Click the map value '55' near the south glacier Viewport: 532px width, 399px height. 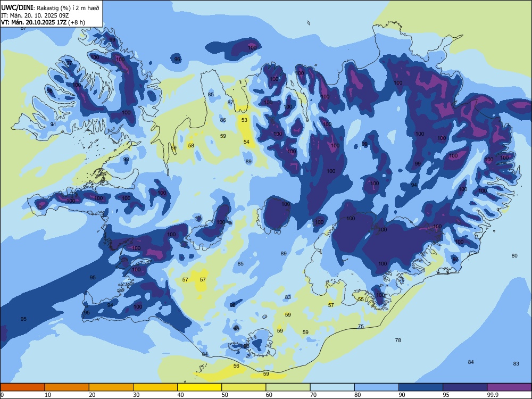coord(361,299)
